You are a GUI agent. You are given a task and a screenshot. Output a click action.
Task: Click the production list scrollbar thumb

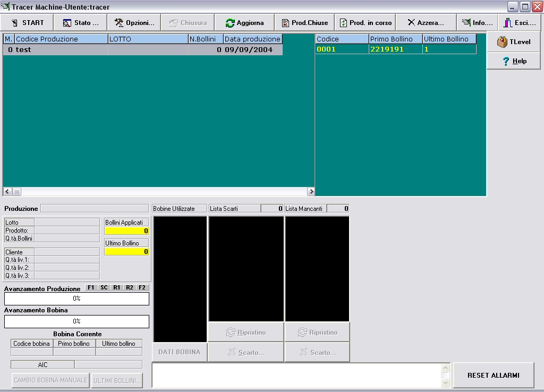click(16, 192)
